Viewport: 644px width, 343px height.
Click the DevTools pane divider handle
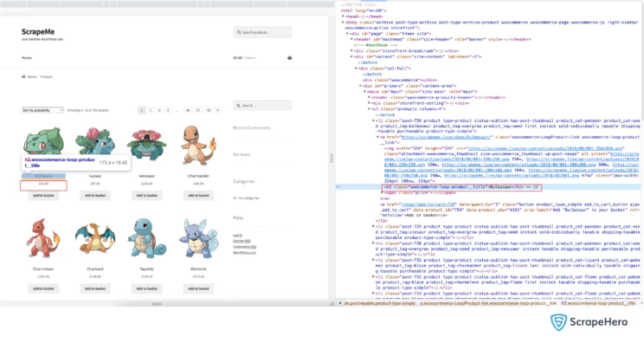[x=332, y=158]
